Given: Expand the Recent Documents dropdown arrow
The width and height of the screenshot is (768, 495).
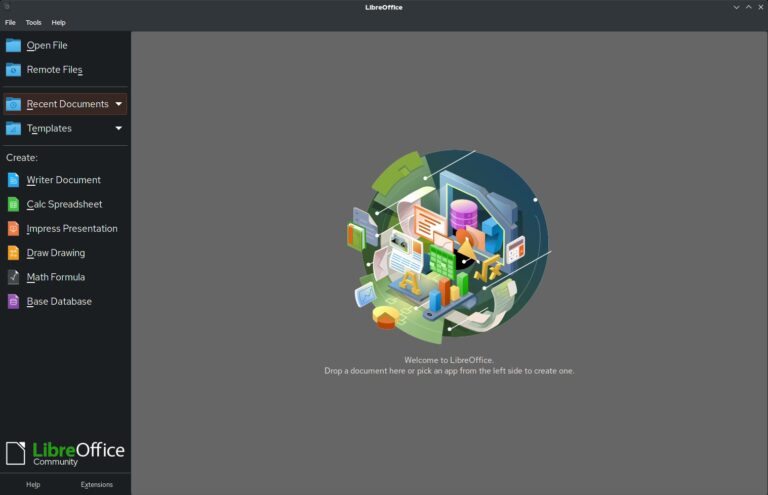Looking at the screenshot, I should click(118, 104).
